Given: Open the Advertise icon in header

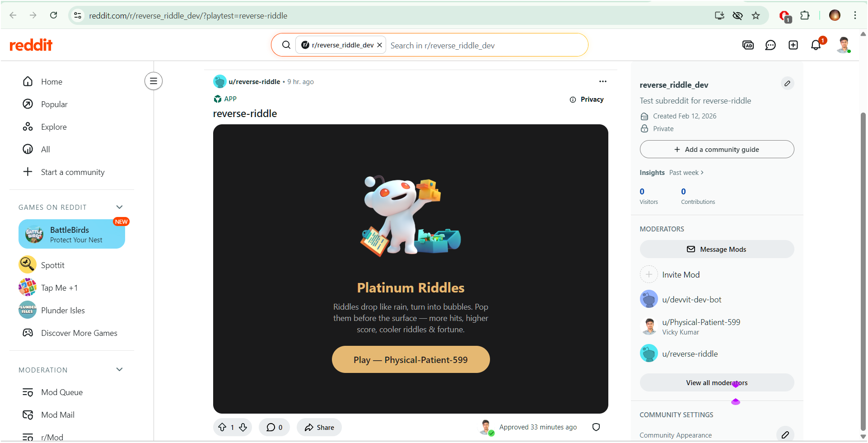Looking at the screenshot, I should point(748,45).
